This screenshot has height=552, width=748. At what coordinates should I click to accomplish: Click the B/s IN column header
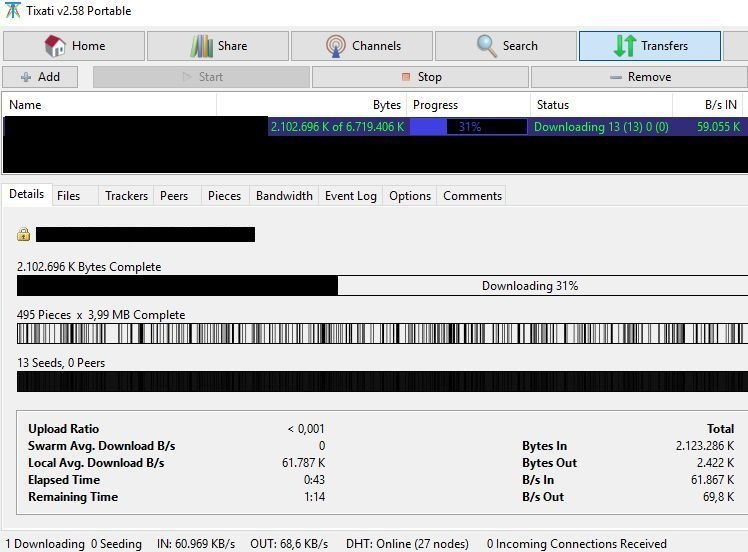coord(708,104)
